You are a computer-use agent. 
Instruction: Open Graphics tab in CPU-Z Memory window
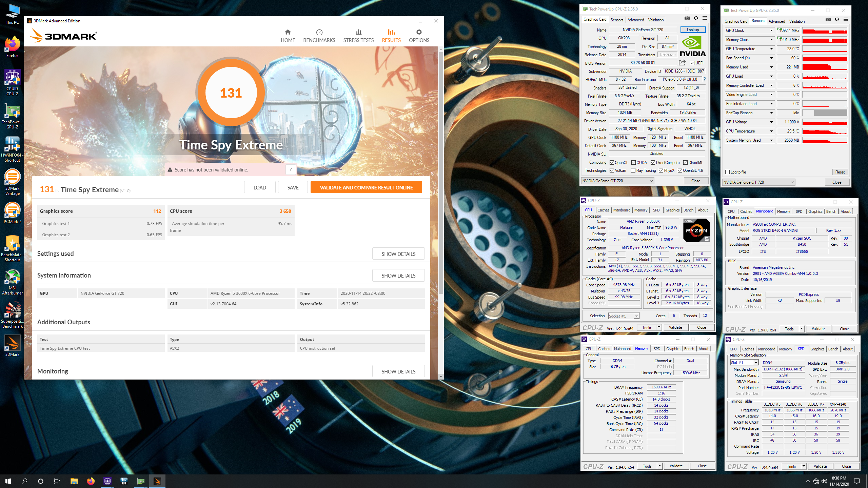[673, 349]
